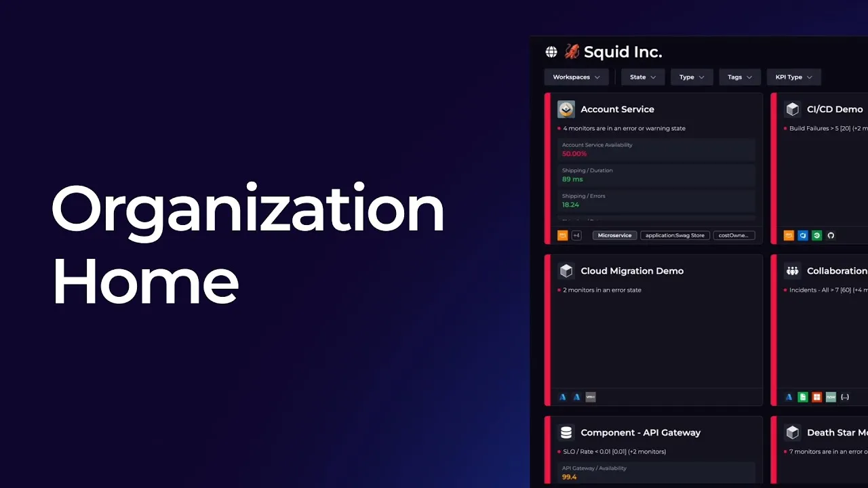The width and height of the screenshot is (868, 488).
Task: Click the +4 integrations badge
Action: tap(576, 235)
